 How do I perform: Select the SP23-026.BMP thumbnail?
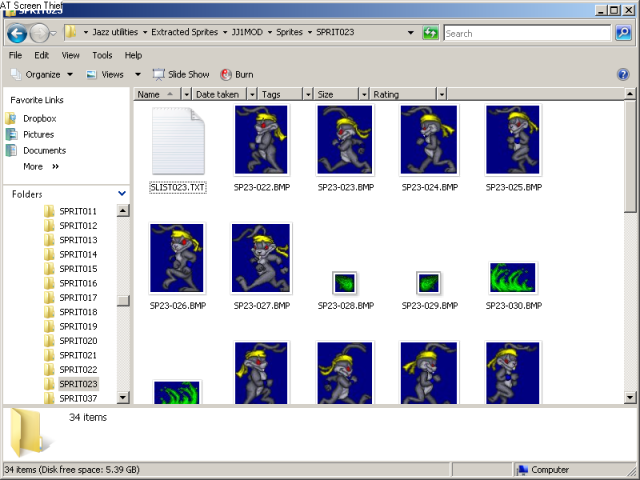click(177, 258)
